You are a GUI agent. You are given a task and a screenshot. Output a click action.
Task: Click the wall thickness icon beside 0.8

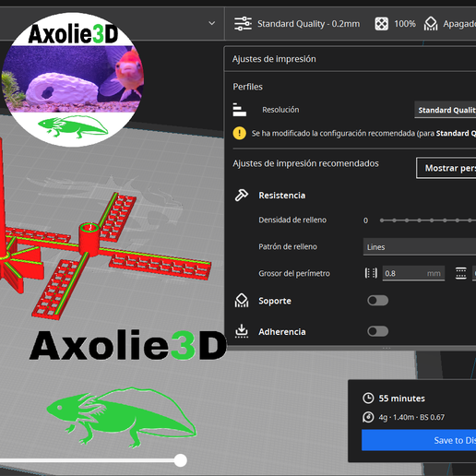point(371,273)
